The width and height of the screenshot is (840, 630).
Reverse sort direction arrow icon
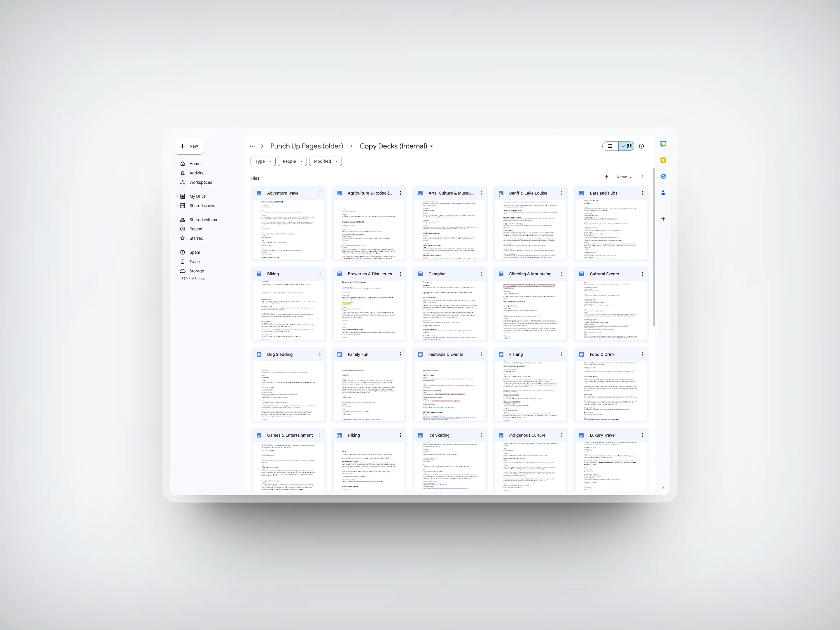pos(606,177)
